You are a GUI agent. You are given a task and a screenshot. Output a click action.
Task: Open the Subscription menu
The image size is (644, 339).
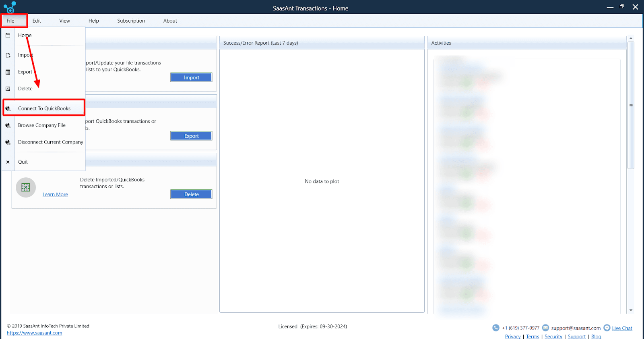click(131, 21)
